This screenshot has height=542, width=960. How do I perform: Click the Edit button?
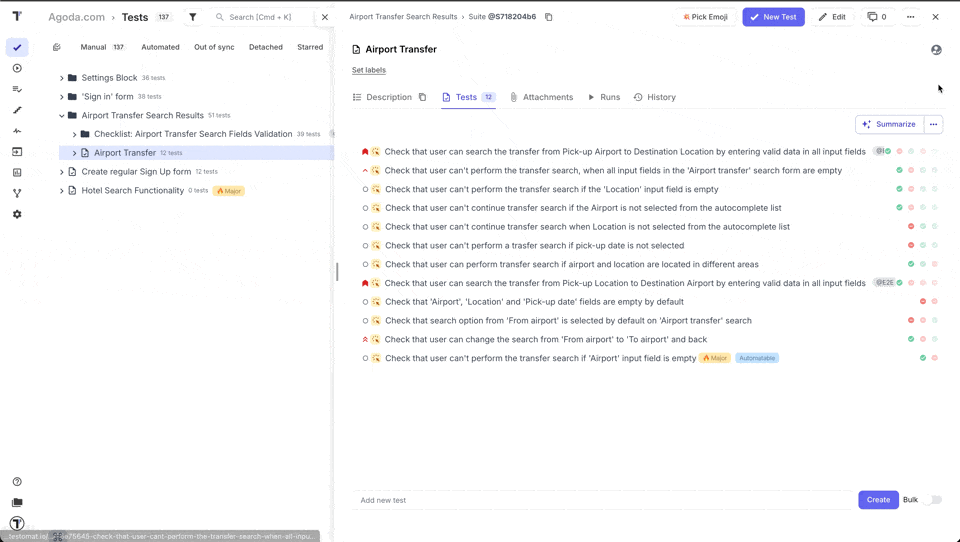832,17
